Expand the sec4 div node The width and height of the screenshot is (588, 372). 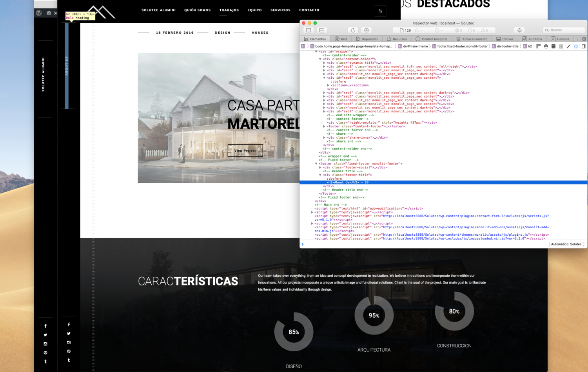[x=324, y=93]
